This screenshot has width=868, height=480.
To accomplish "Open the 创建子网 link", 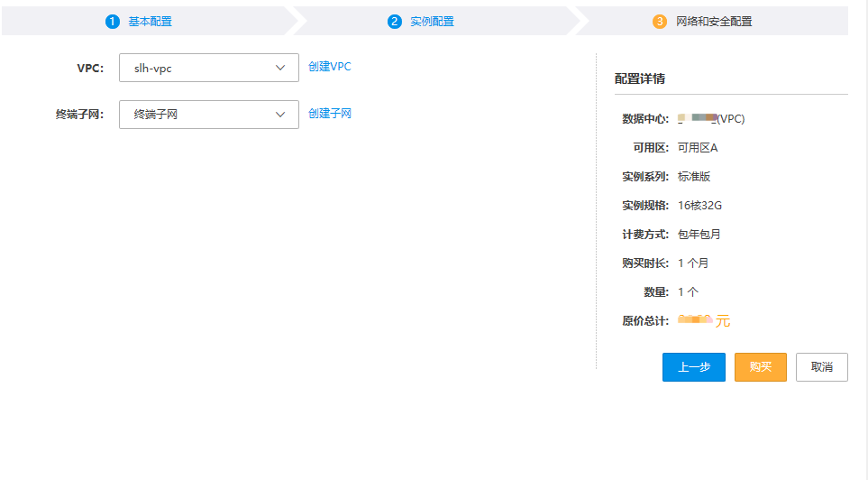I will point(330,114).
